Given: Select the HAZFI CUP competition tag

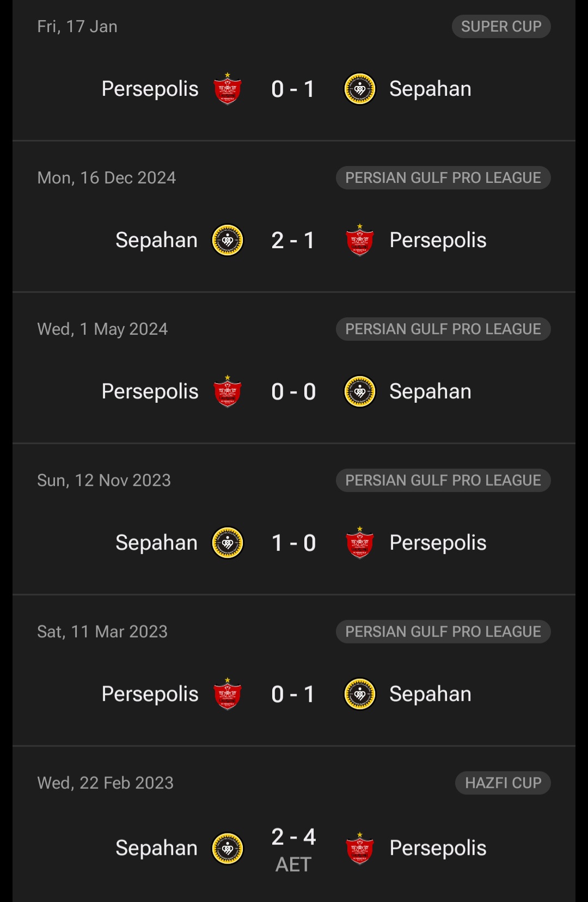Looking at the screenshot, I should 503,783.
